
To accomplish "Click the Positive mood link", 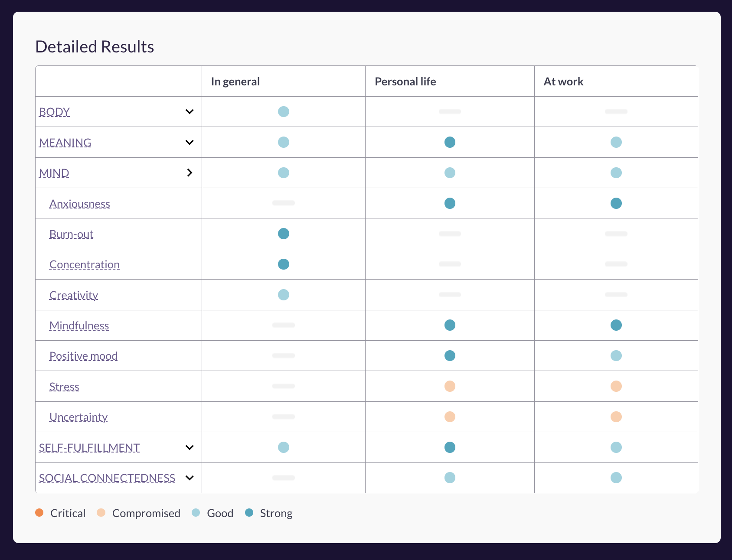I will tap(83, 356).
